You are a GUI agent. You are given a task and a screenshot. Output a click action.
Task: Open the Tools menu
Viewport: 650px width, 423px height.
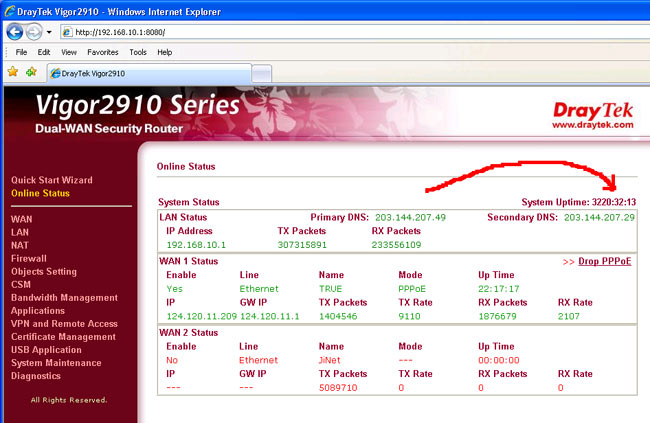138,52
